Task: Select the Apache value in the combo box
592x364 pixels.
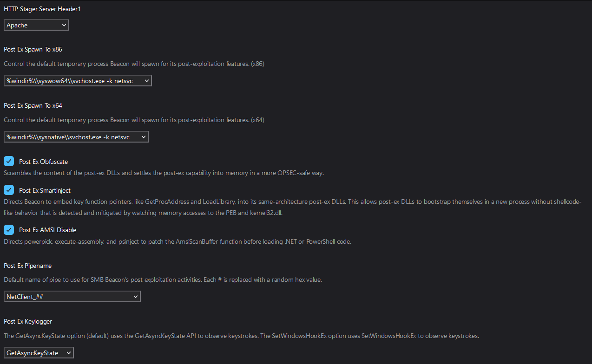Action: point(28,25)
